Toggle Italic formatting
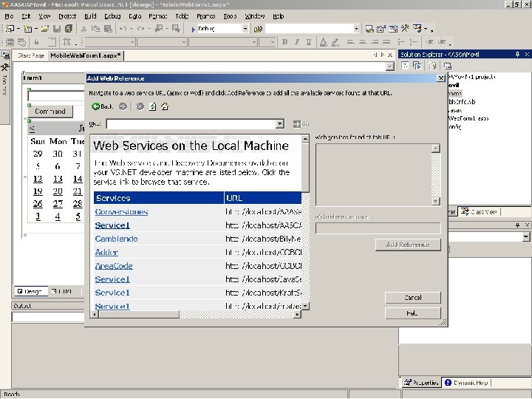 click(x=297, y=41)
